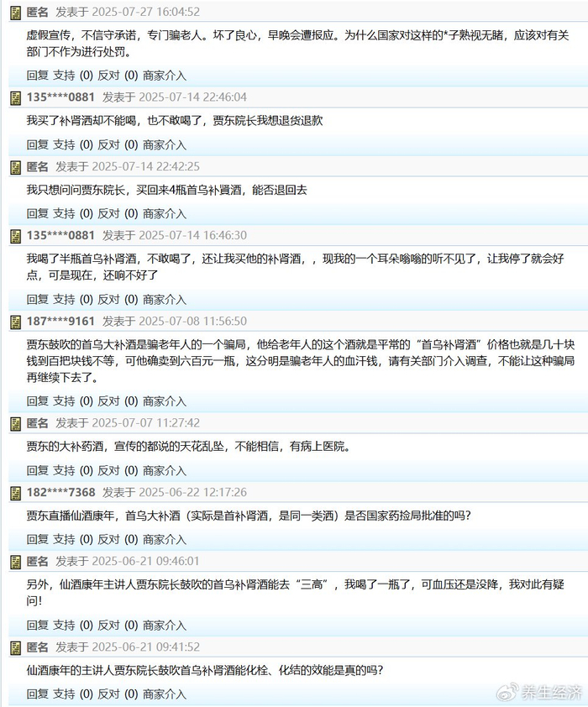Reply to the 另外，仙酒康年主讲人 comment
The width and height of the screenshot is (588, 707).
[38, 625]
